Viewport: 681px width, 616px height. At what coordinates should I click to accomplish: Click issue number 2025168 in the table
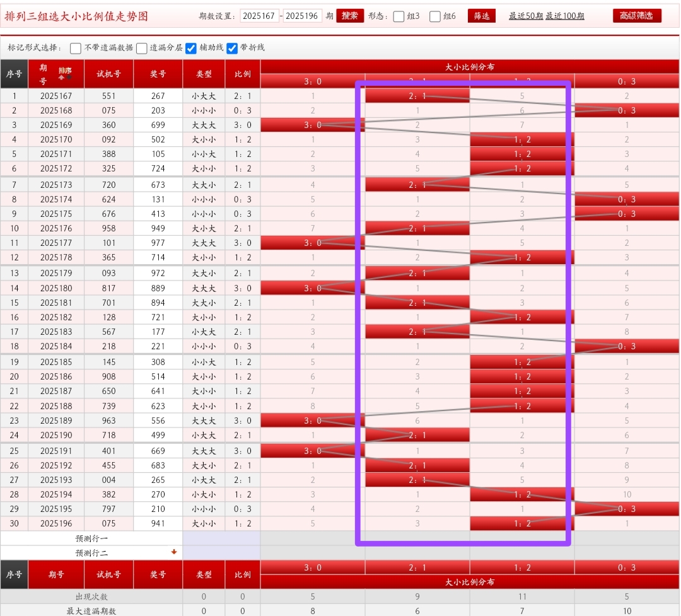point(56,111)
